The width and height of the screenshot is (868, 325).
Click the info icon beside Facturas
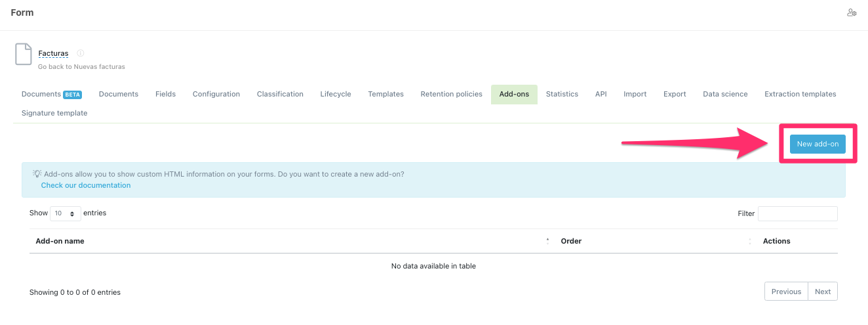coord(81,53)
